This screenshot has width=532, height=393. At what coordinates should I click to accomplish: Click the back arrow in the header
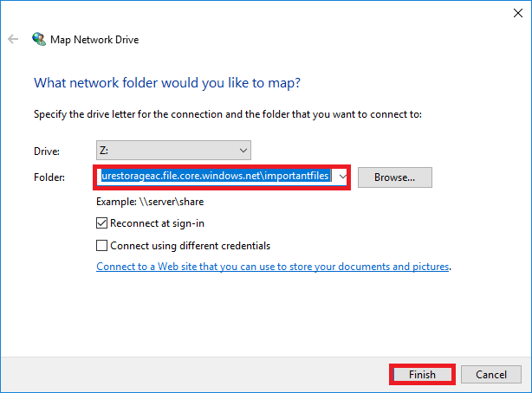point(13,39)
